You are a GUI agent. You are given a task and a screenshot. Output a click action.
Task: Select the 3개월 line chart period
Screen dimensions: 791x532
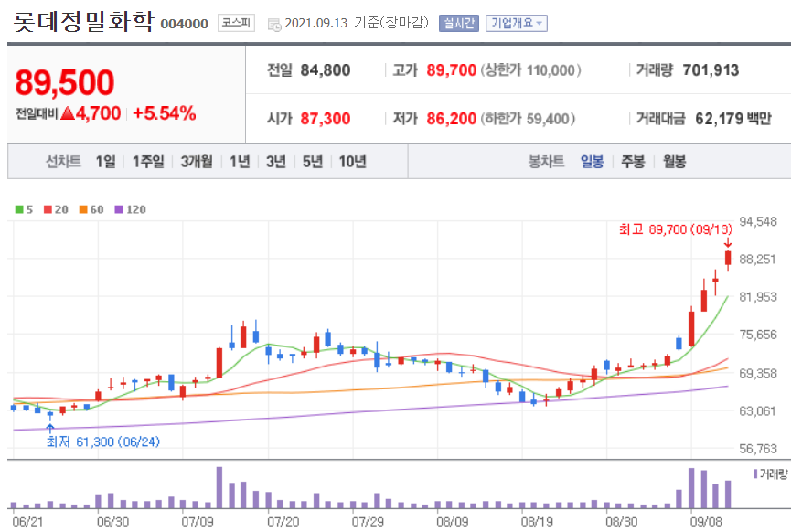(197, 162)
